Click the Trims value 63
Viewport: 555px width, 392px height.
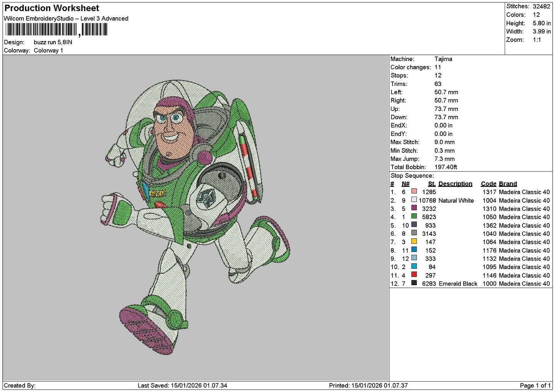pos(438,84)
